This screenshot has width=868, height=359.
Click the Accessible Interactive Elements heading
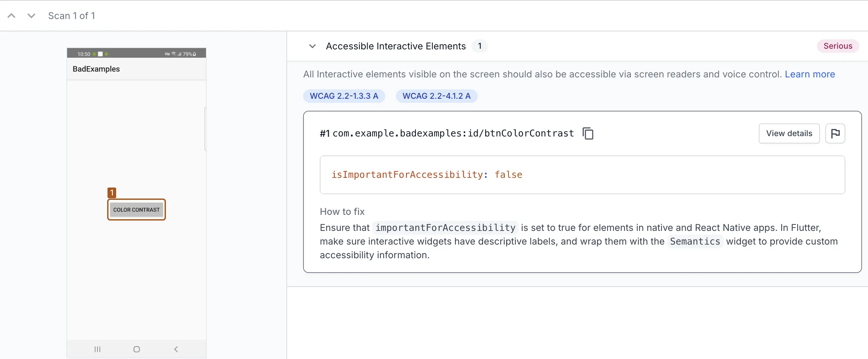click(395, 46)
